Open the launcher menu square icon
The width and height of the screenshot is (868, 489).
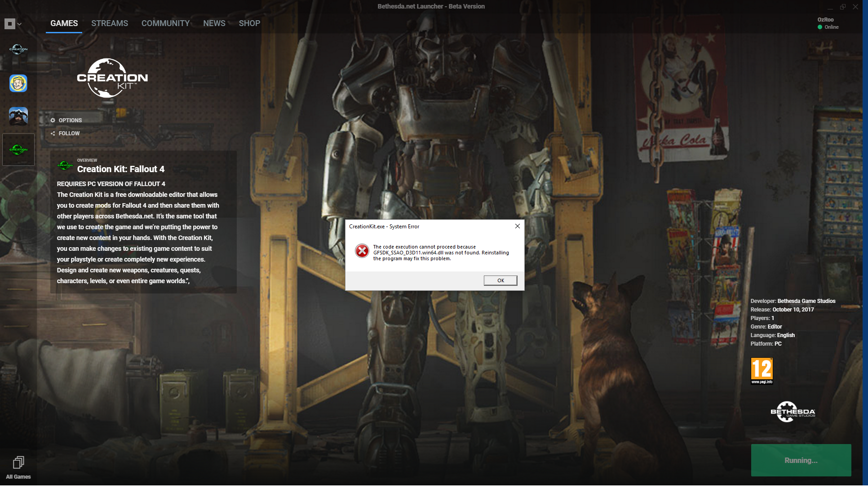click(9, 24)
